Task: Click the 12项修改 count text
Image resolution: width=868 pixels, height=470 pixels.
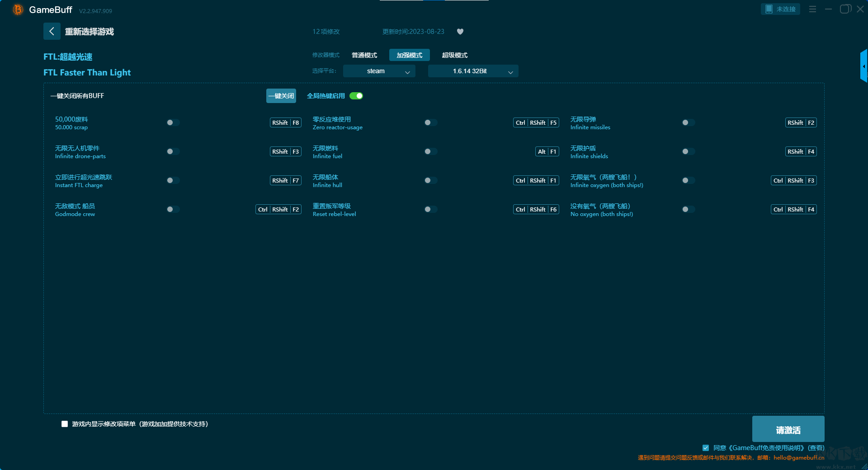Action: pos(326,32)
